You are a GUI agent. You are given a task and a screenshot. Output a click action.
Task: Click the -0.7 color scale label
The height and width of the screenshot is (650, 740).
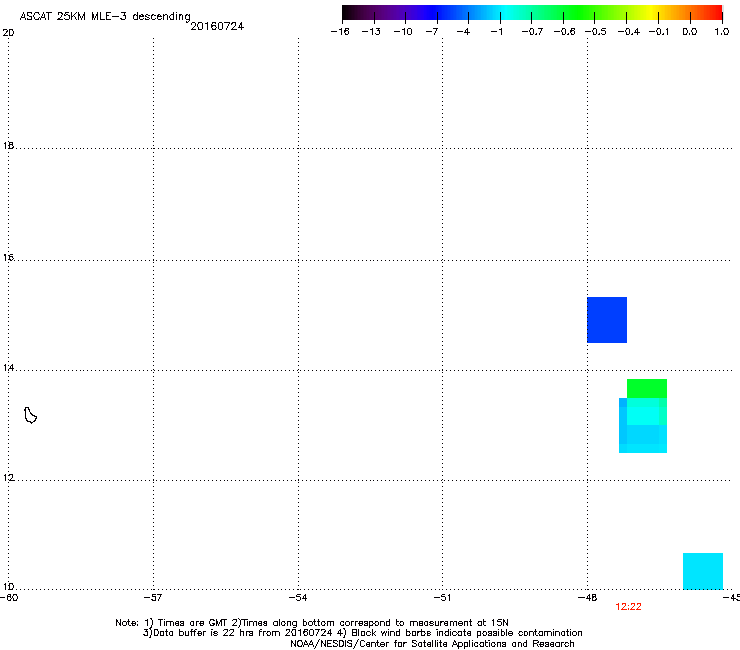pos(532,32)
